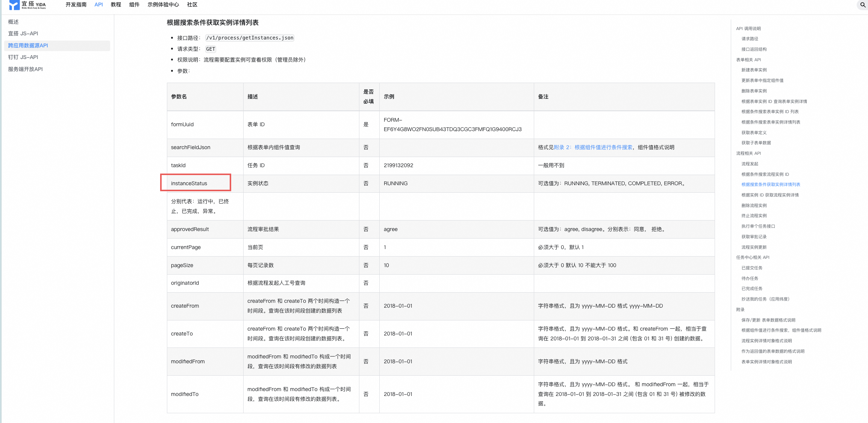Go to 示例体验中心 in top nav
The image size is (868, 423).
[163, 5]
